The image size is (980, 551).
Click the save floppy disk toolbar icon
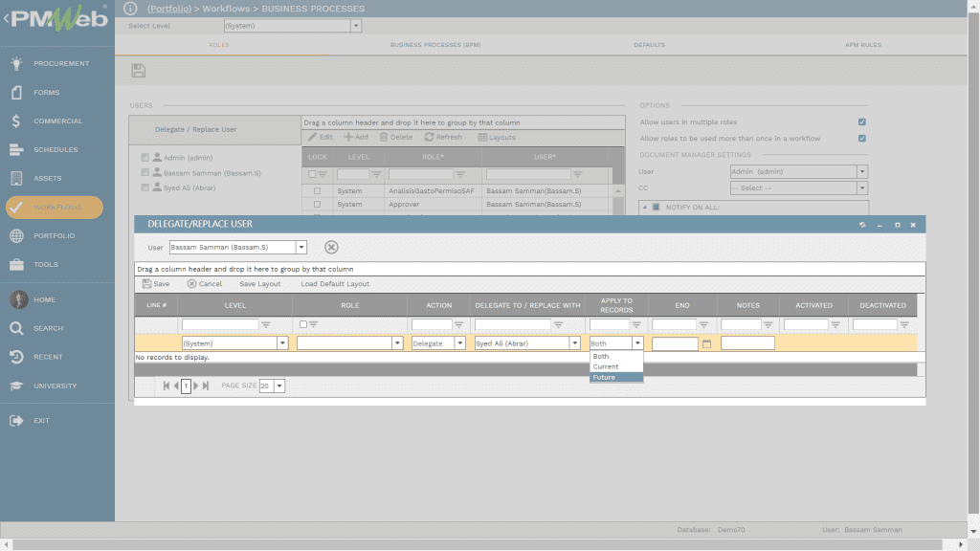[x=139, y=71]
